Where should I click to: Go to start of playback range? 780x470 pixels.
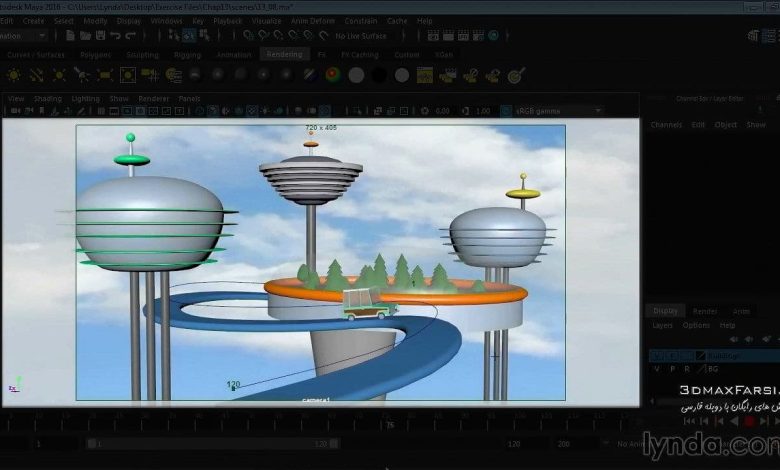pyautogui.click(x=689, y=421)
